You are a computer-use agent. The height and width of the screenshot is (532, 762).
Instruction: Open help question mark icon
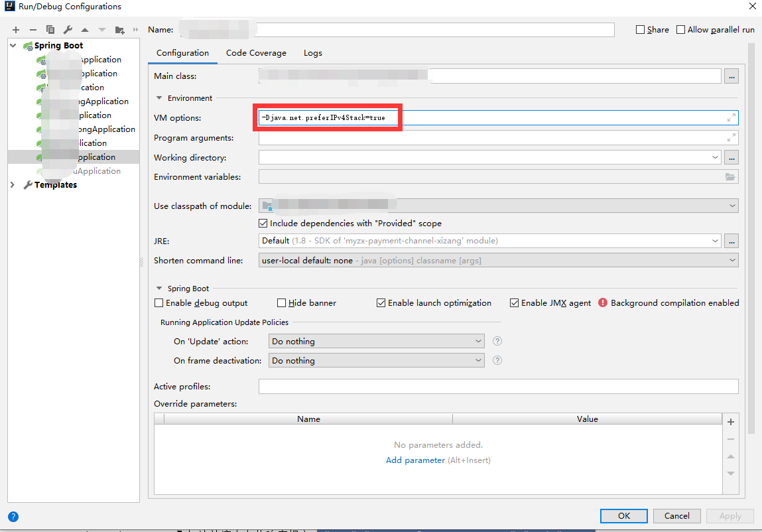click(13, 517)
